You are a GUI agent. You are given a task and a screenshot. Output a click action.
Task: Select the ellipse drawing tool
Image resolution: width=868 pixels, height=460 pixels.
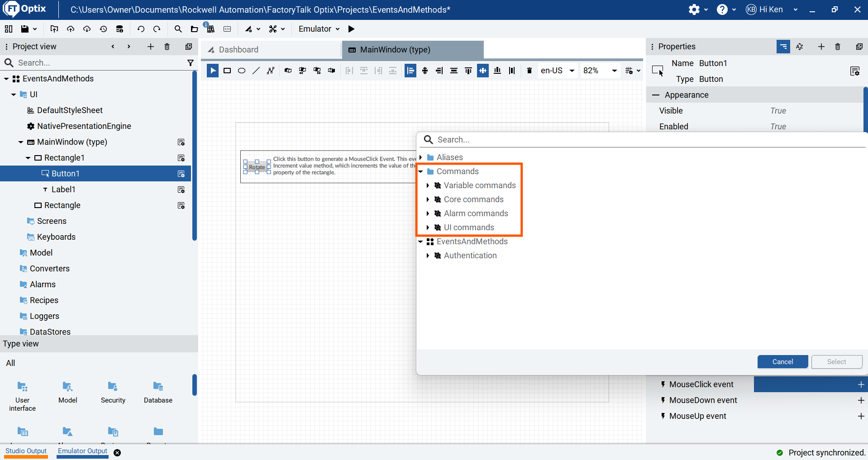click(242, 71)
